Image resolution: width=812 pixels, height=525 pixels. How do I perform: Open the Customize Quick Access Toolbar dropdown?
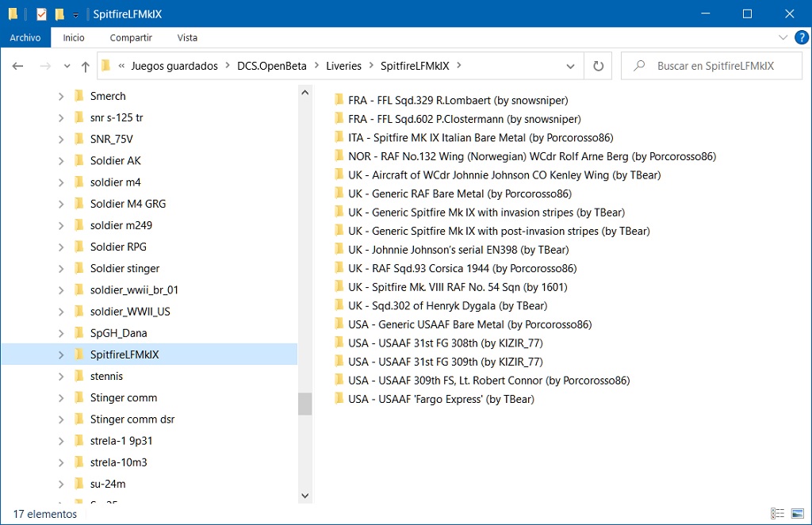tap(75, 15)
